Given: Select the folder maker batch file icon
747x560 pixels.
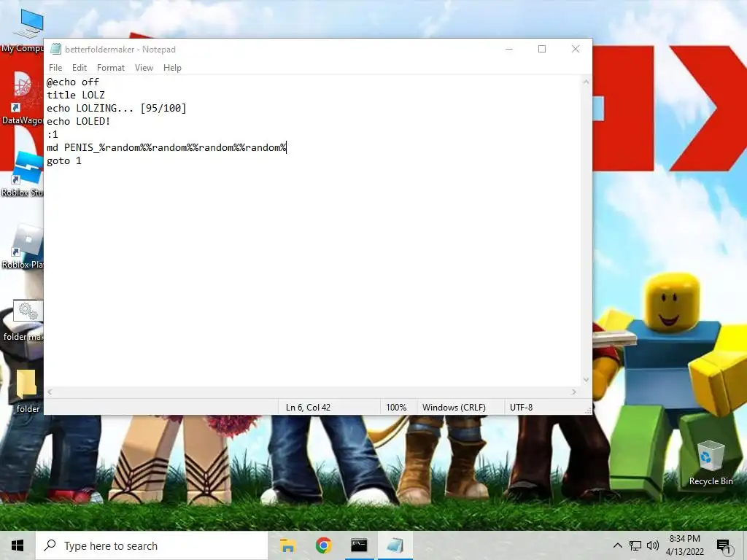Looking at the screenshot, I should [x=23, y=320].
